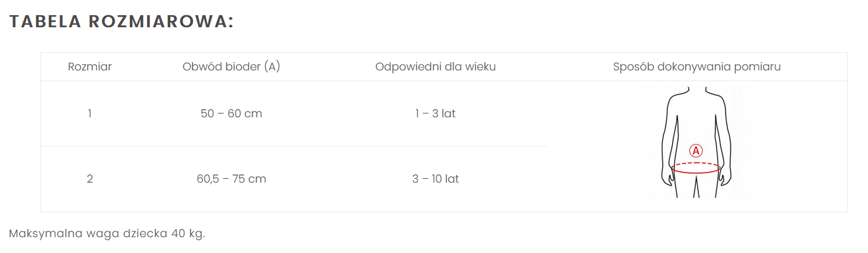Click the 60,5 – 75 cm value
The width and height of the screenshot is (868, 253).
231,179
